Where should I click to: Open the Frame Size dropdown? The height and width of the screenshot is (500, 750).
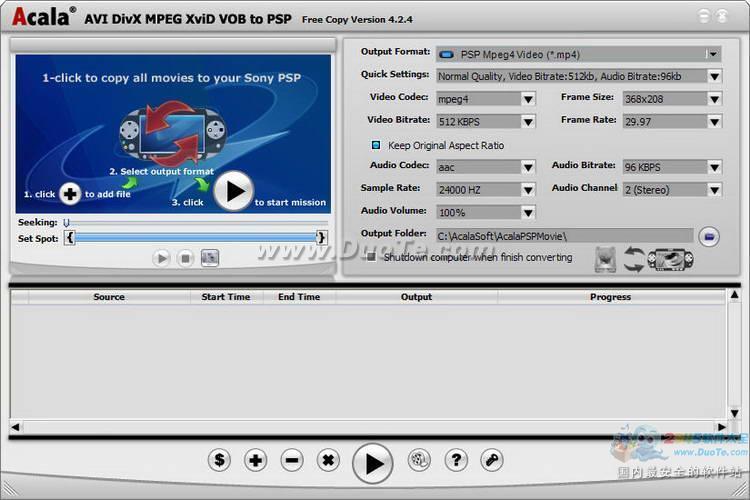[x=714, y=99]
